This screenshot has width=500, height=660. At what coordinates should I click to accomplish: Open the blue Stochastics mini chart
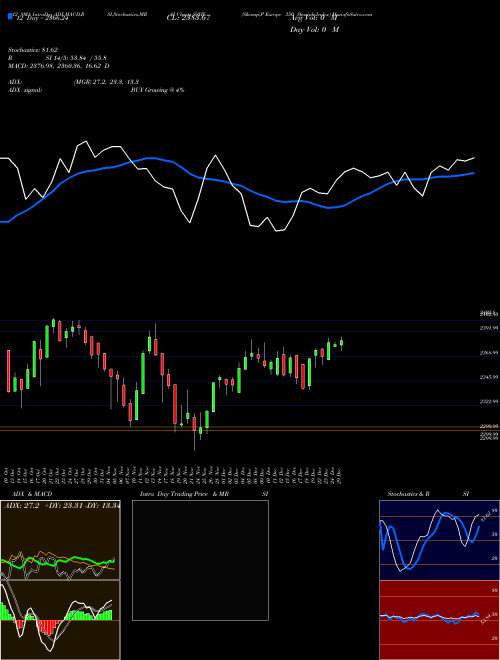439,540
